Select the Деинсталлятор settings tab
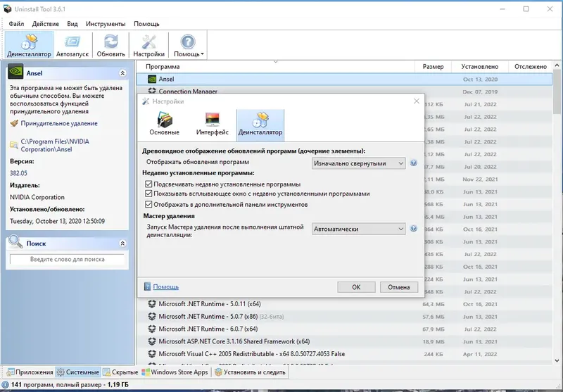 pyautogui.click(x=260, y=125)
